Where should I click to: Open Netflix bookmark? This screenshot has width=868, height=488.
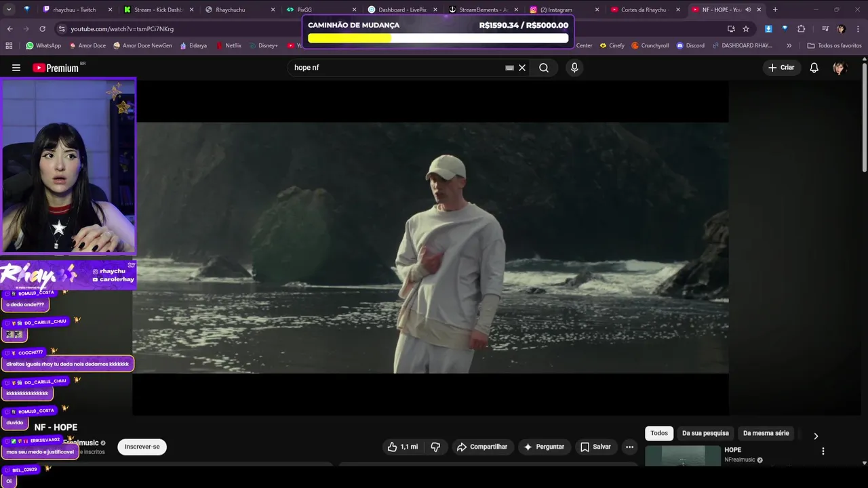pyautogui.click(x=229, y=45)
